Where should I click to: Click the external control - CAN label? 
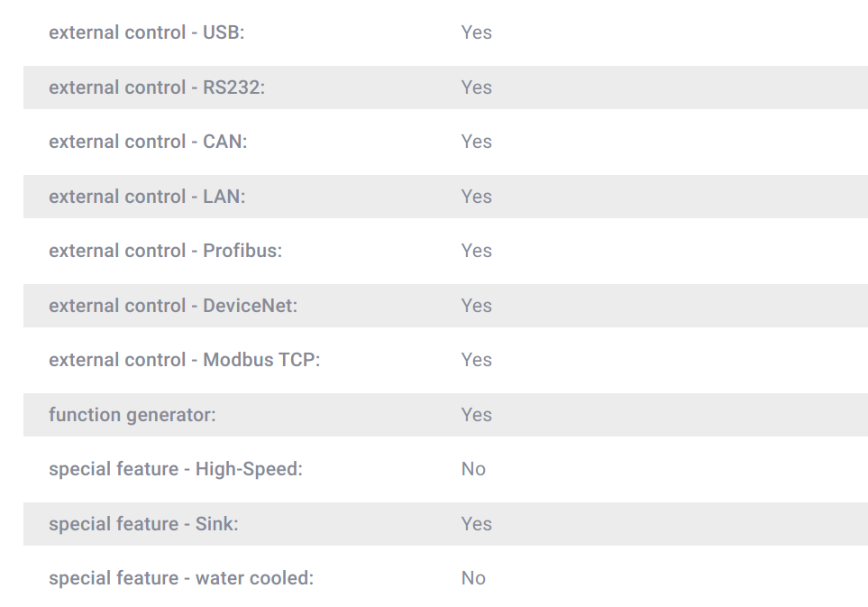[x=148, y=142]
